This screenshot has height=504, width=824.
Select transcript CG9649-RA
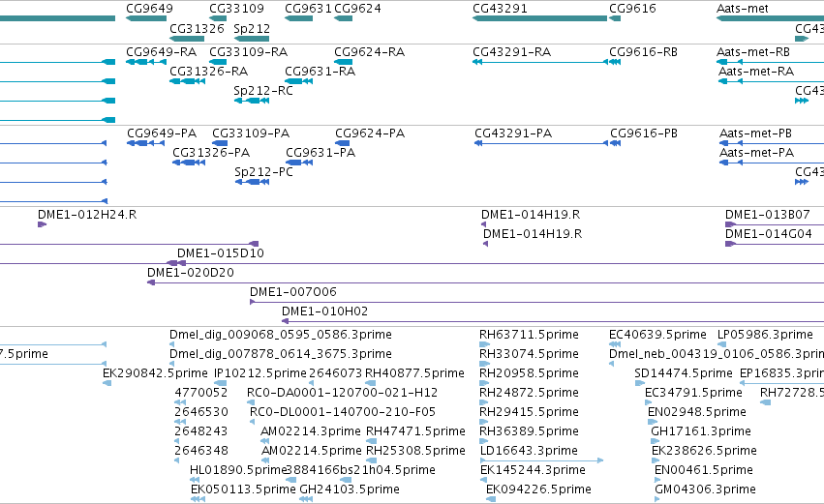coord(162,52)
